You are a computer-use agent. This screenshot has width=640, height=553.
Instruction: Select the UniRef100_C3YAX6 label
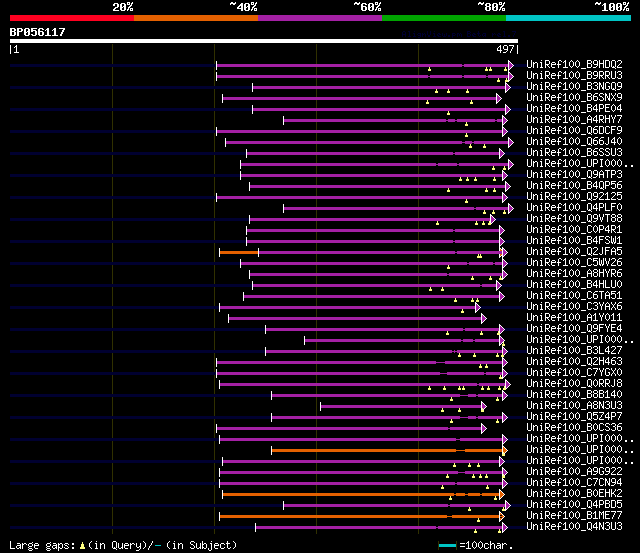(574, 306)
